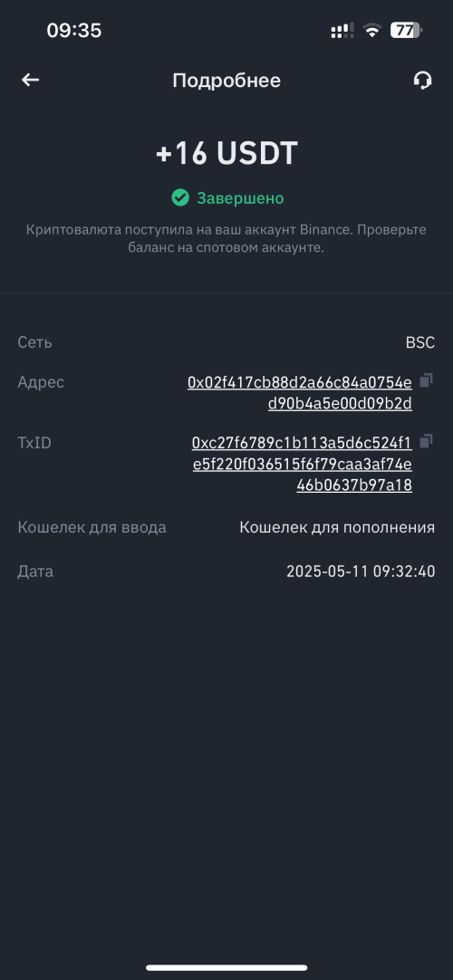Tap the date 2025-05-11 09:32:40

pos(361,572)
